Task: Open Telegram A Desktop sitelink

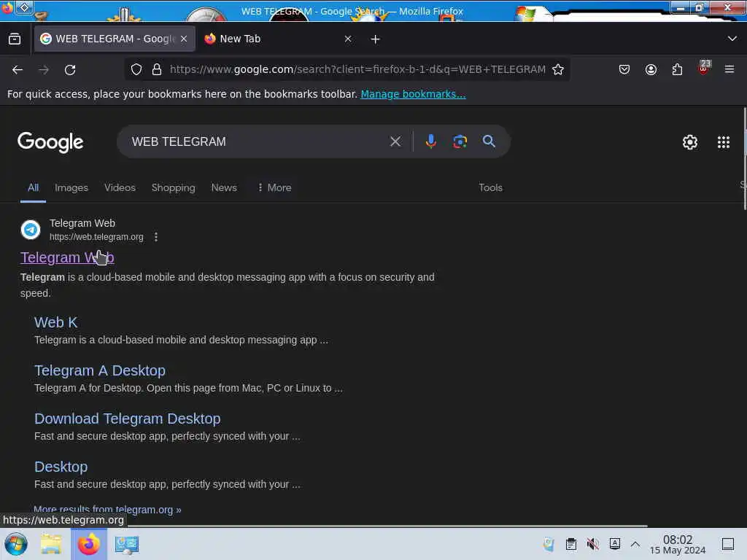Action: [x=100, y=370]
